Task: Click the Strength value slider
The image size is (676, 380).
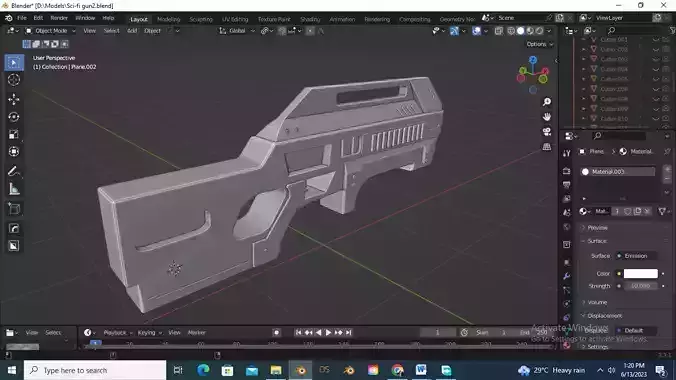Action: [x=641, y=286]
